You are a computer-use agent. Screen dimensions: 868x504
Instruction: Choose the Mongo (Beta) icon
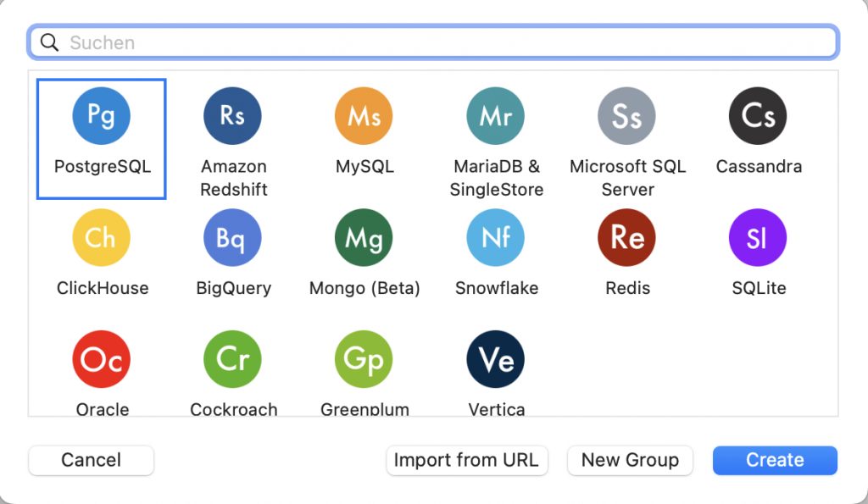pyautogui.click(x=364, y=238)
